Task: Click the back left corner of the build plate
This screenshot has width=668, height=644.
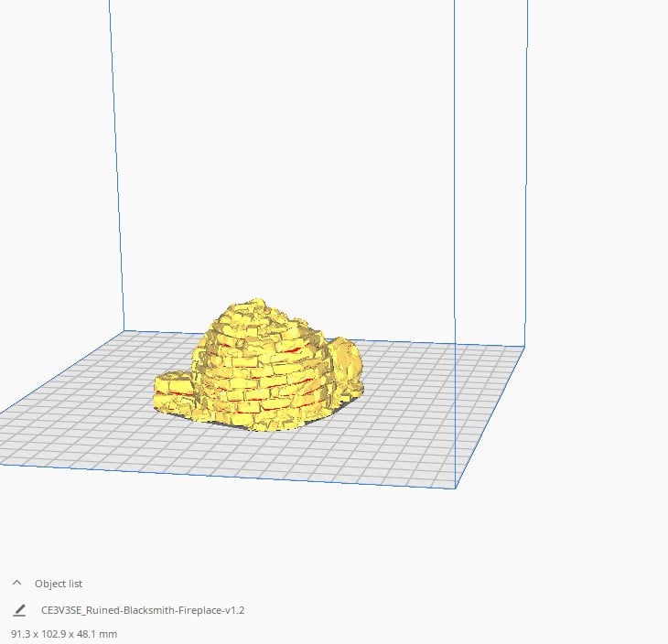Action: [x=124, y=330]
